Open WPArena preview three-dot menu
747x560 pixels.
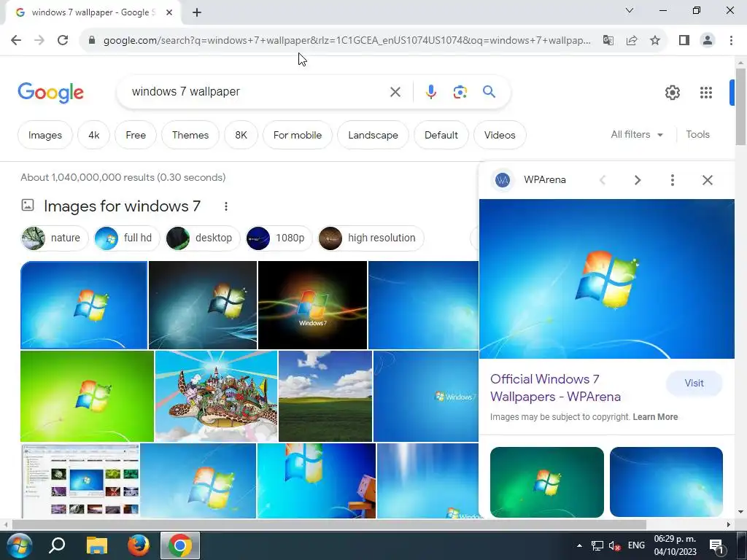(672, 180)
